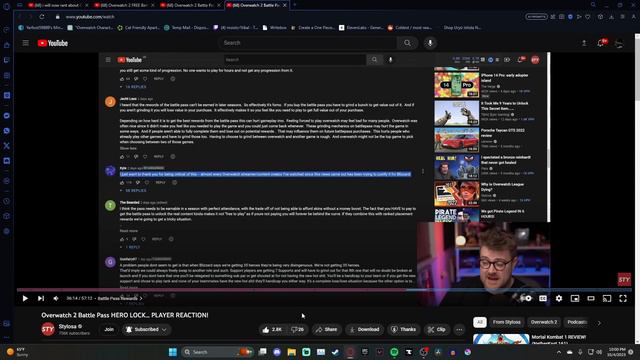
Task: Go to the YouTube home logo
Action: pos(53,43)
